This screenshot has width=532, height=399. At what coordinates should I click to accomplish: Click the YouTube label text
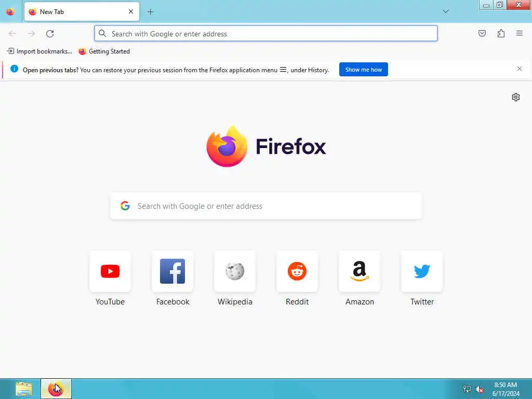(x=110, y=302)
